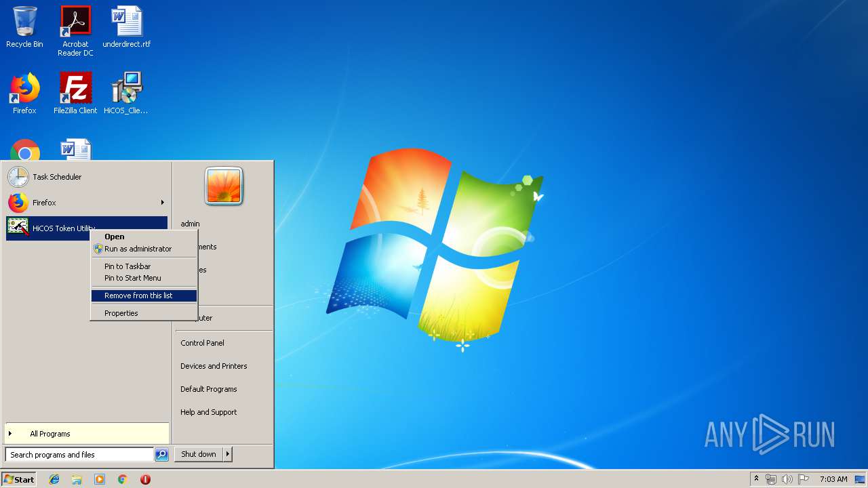868x488 pixels.
Task: Open Firefox desktop shortcut
Action: tap(24, 94)
